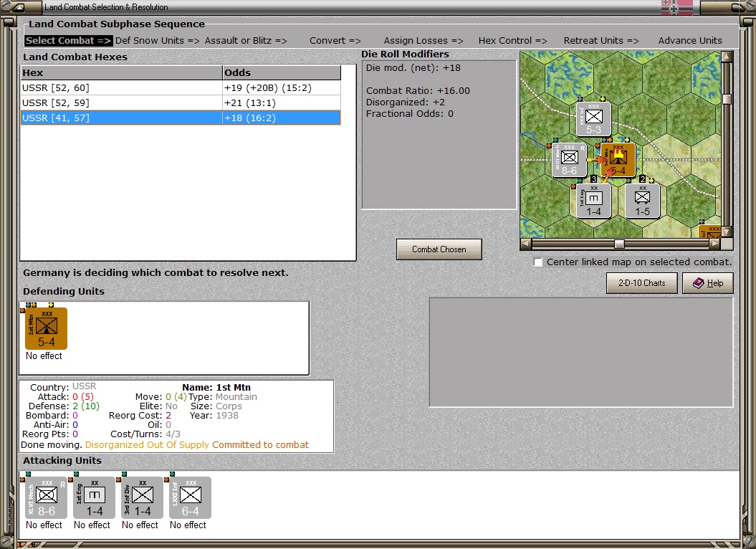Screen dimensions: 756x549
Task: Click the Hex column header
Action: 122,73
